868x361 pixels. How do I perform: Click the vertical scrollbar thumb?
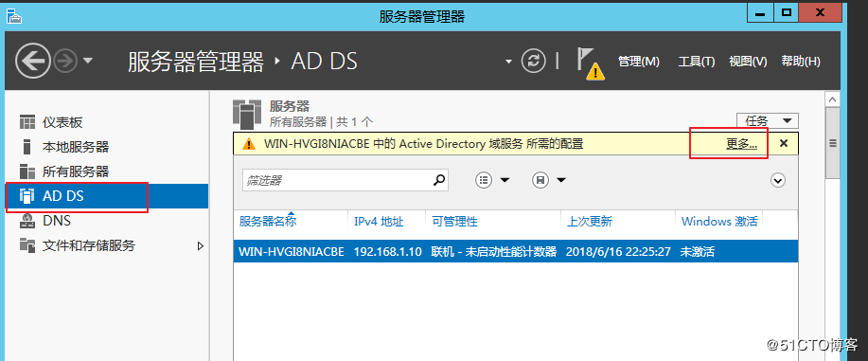pos(832,142)
